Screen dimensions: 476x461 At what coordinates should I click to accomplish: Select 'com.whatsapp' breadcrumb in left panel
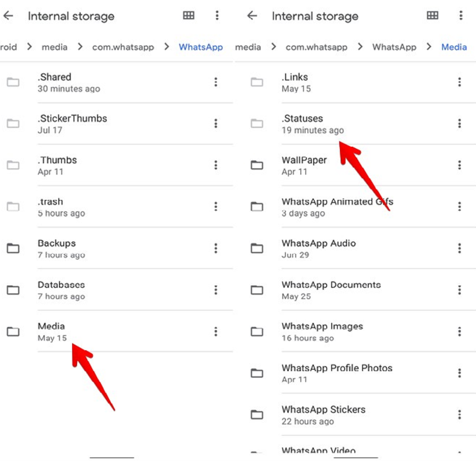point(123,47)
